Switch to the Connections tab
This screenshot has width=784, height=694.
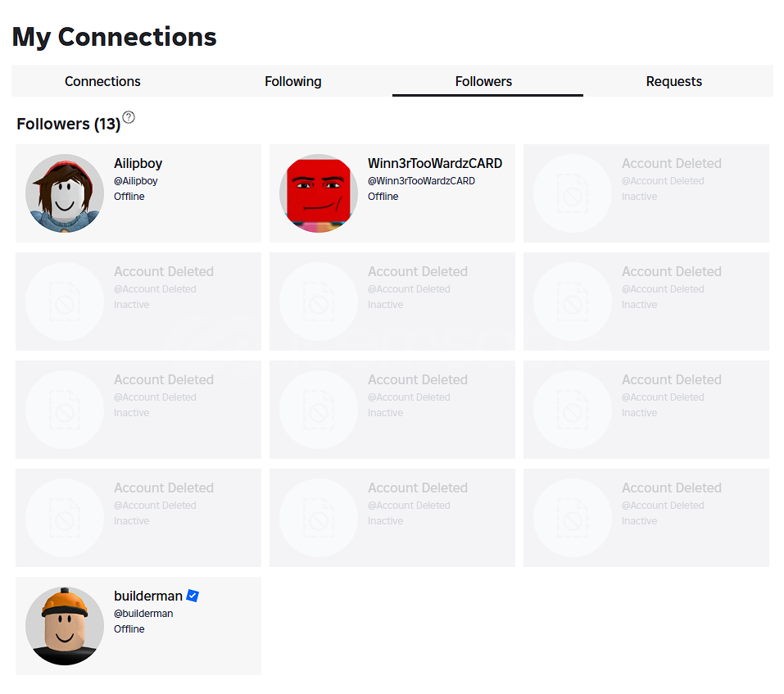(102, 81)
